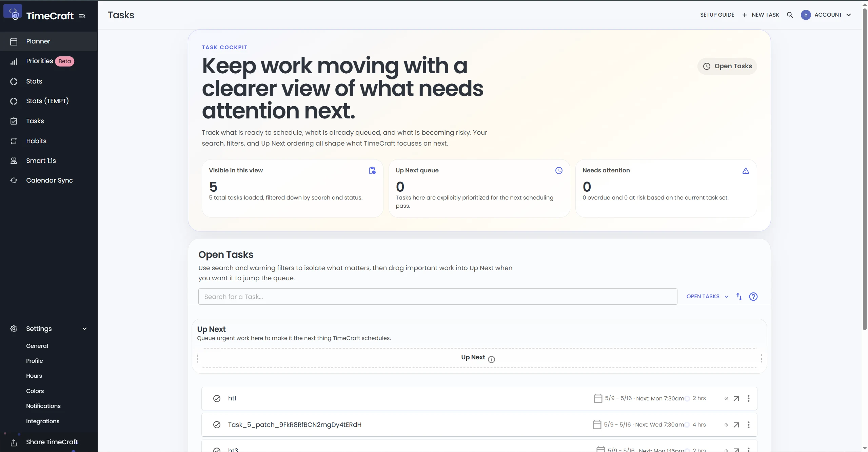The image size is (868, 452).
Task: Click the page vertical scrollbar
Action: 865,170
